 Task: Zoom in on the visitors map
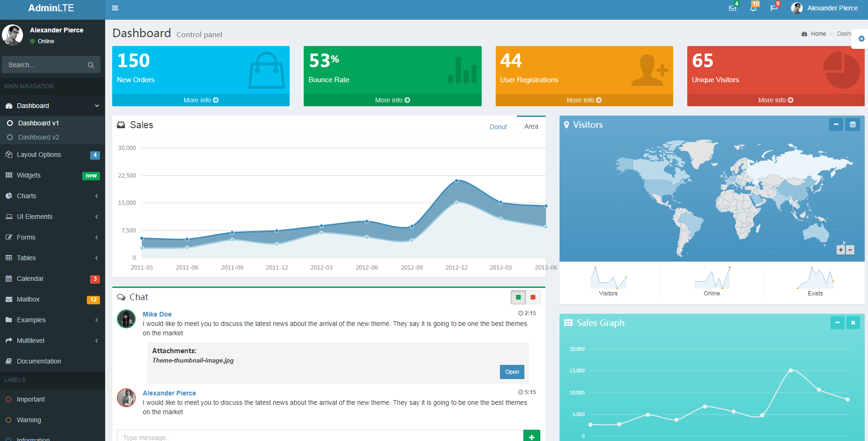pyautogui.click(x=841, y=250)
